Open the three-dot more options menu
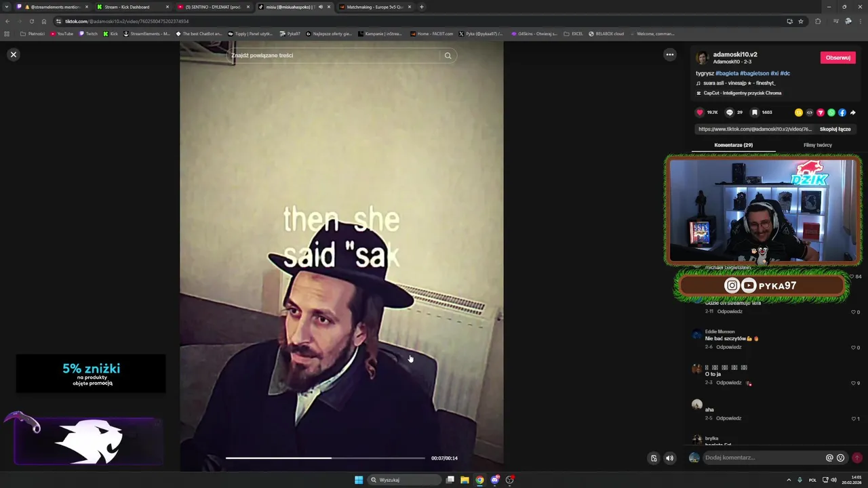The image size is (868, 488). [669, 55]
